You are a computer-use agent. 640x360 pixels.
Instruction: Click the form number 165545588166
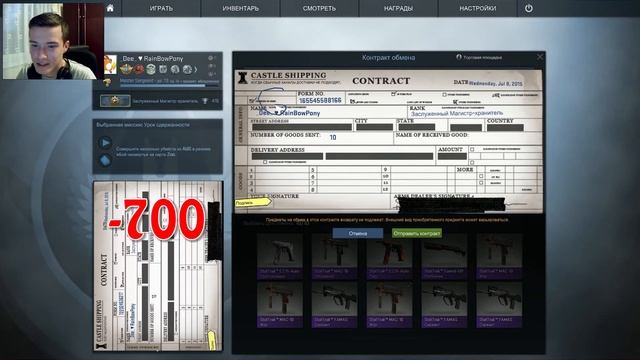point(320,100)
